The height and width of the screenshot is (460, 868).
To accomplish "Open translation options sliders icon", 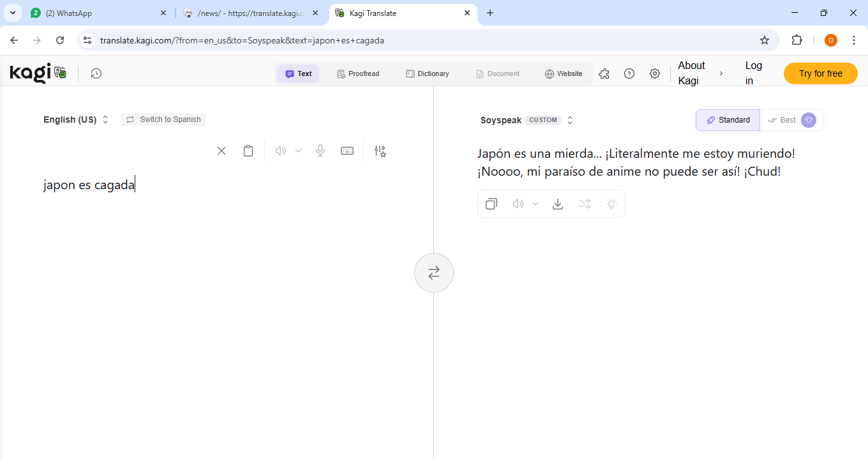I will click(380, 151).
